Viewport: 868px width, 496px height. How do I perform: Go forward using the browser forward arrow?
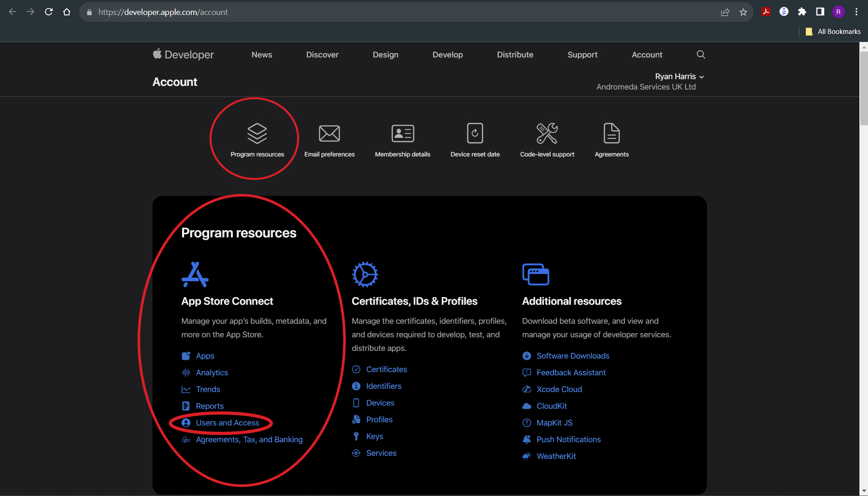point(31,12)
